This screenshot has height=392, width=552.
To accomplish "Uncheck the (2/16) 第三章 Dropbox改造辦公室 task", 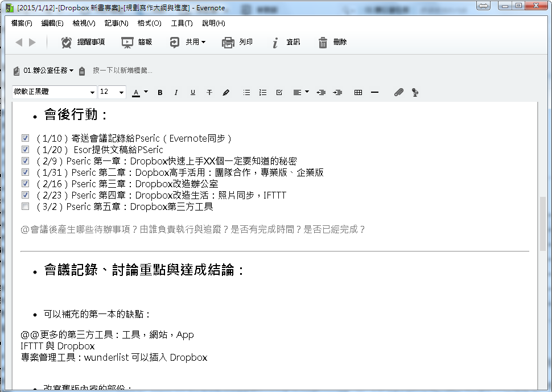I will pos(25,184).
